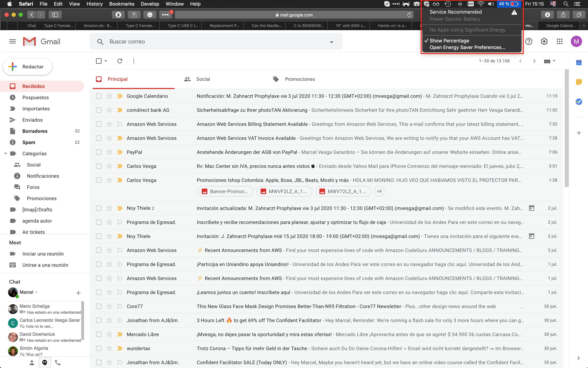The height and width of the screenshot is (368, 588).
Task: Click the Safari sidebar toggle icon
Action: coord(55,15)
